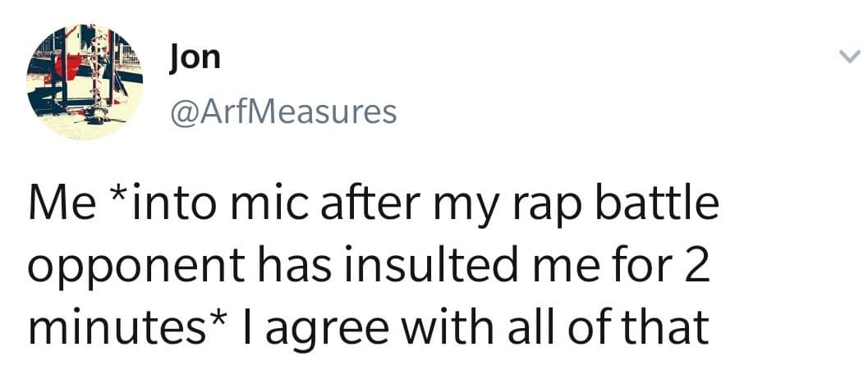Click the word "Me" starting the tweet
This screenshot has height=370, width=868.
coord(56,205)
